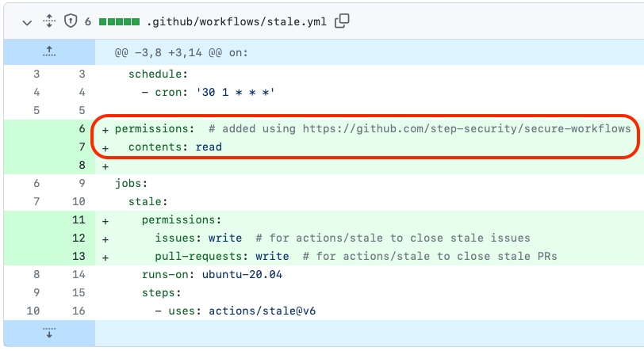644x351 pixels.
Task: Select the hunk header '@@ -3,8 +3,14 @@ on:'
Action: [181, 52]
